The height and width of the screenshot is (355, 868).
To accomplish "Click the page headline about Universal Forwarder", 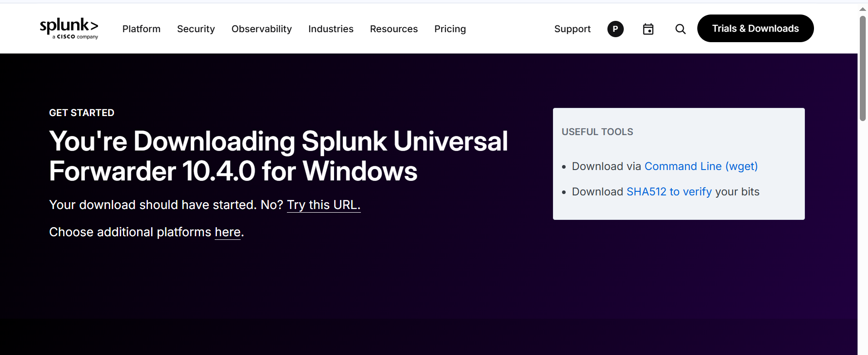I will [x=278, y=156].
